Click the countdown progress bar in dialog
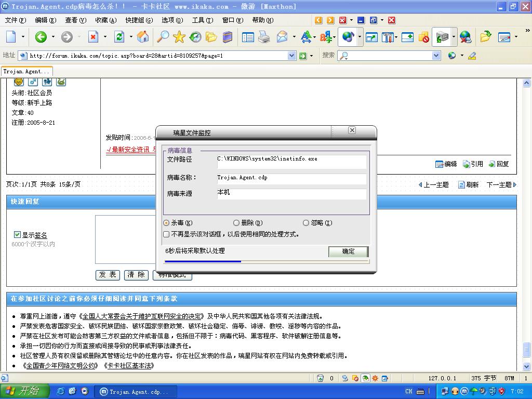Viewport: 532px width, 399px height. tap(267, 262)
